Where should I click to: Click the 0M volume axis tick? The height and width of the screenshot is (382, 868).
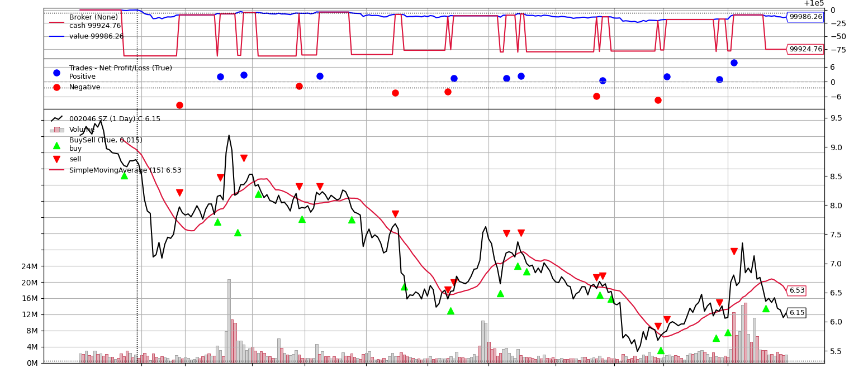click(x=31, y=363)
